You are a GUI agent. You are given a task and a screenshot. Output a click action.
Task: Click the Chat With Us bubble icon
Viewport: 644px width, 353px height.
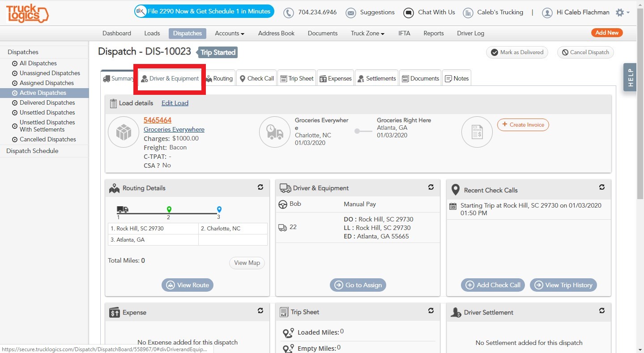point(408,13)
